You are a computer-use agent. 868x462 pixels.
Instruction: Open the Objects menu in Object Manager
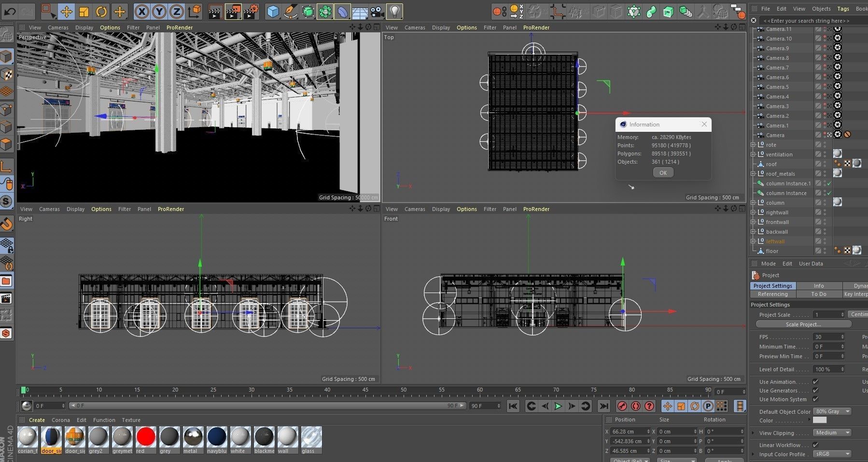click(821, 9)
